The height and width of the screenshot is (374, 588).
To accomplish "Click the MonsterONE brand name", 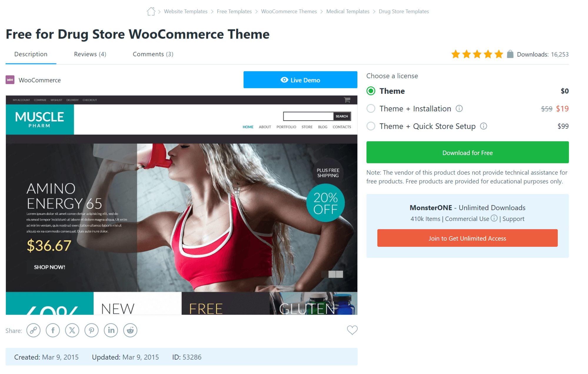I will point(431,208).
